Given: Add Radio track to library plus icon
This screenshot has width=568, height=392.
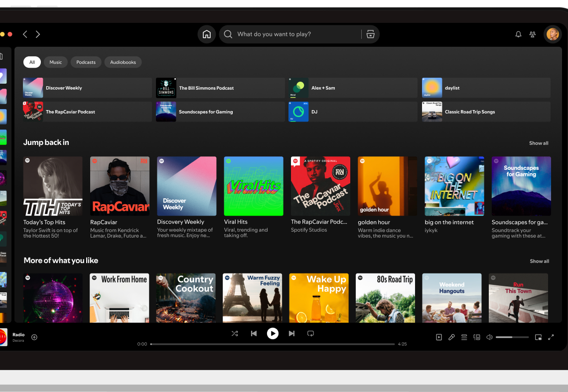Looking at the screenshot, I should point(34,337).
